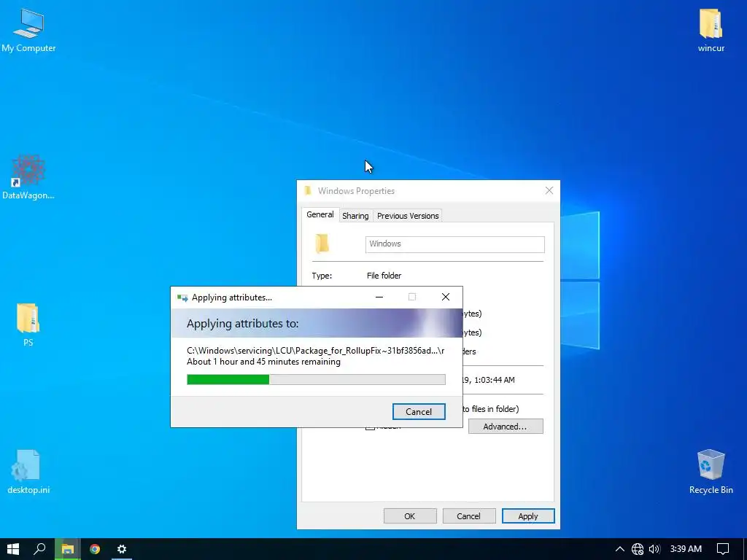This screenshot has width=747, height=560.
Task: Close the Windows Properties dialog
Action: click(x=549, y=190)
